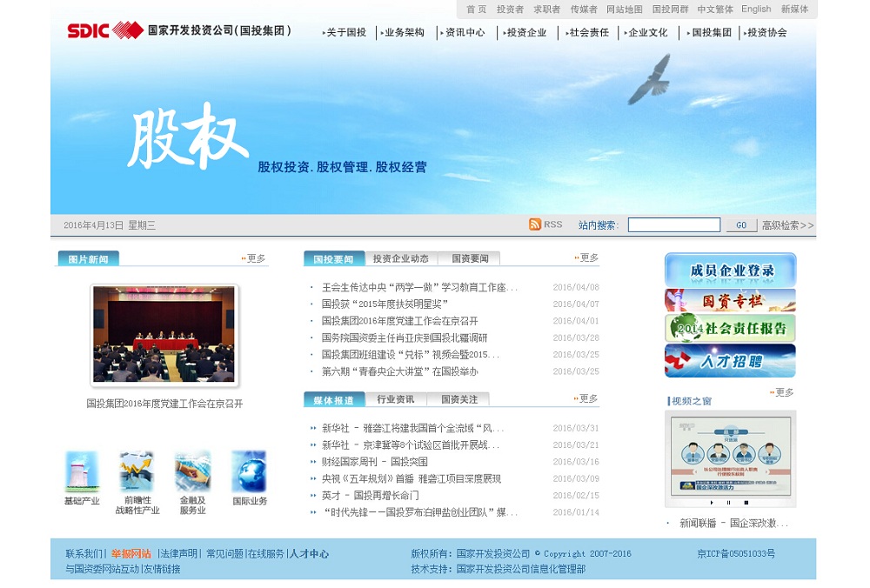Screen dimensions: 870x588
Task: Go to 首页 in top bar
Action: tap(476, 9)
